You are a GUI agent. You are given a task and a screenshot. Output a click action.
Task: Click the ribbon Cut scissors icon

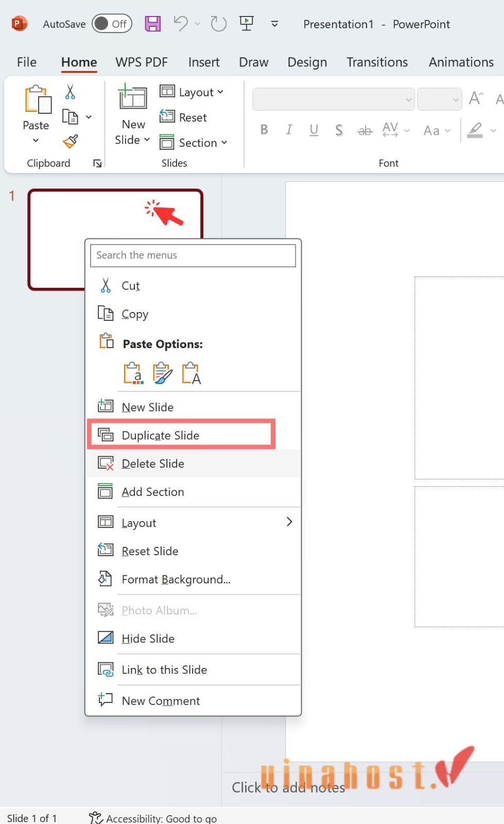tap(70, 92)
